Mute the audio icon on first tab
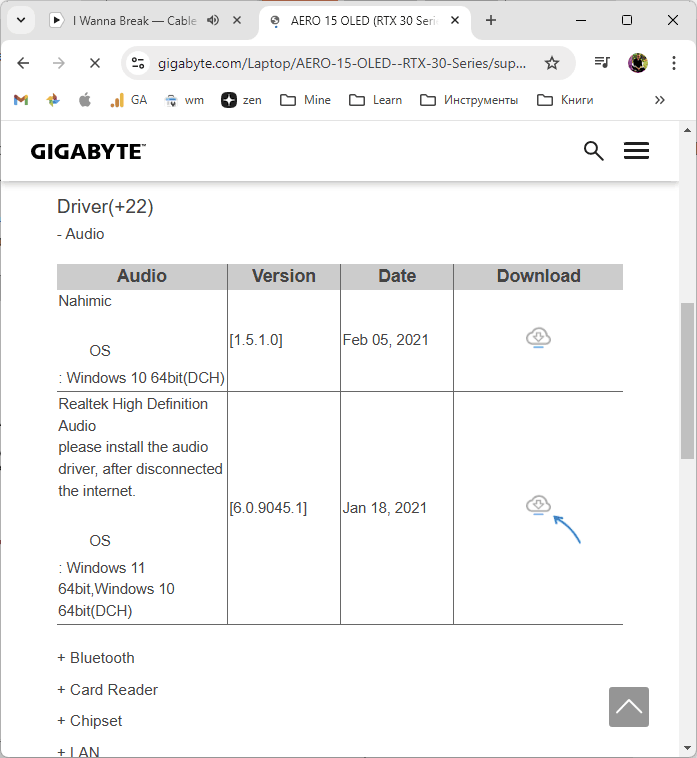Screen dimensions: 697x758 [213, 20]
